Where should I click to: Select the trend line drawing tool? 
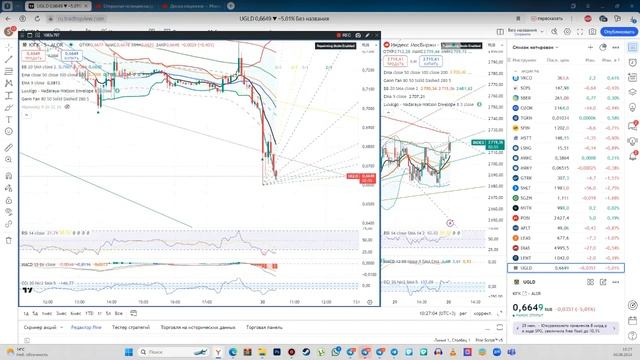9,59
